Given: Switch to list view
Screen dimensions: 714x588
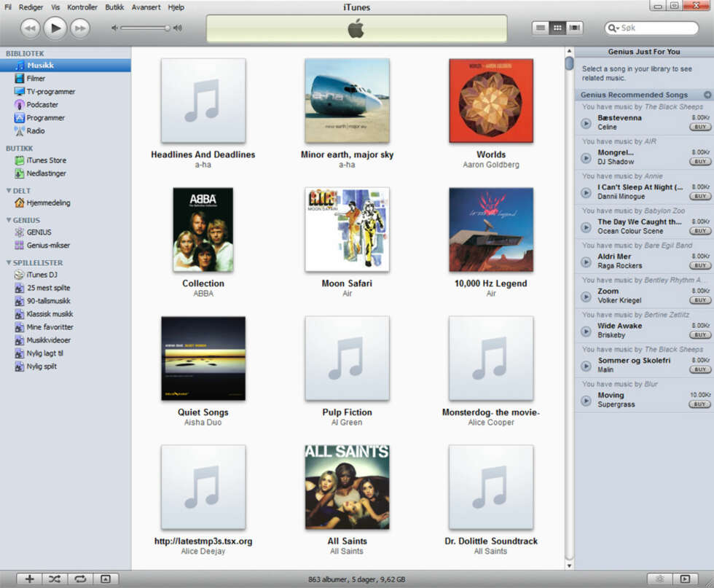Looking at the screenshot, I should point(541,28).
